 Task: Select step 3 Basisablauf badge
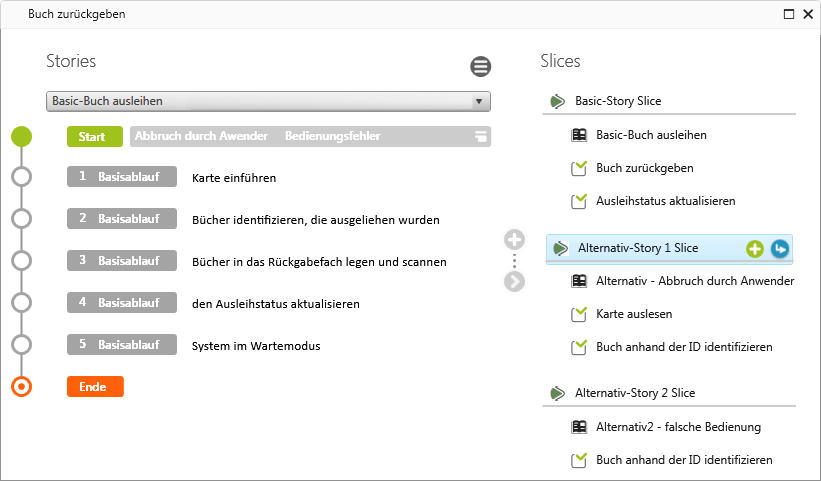point(122,261)
